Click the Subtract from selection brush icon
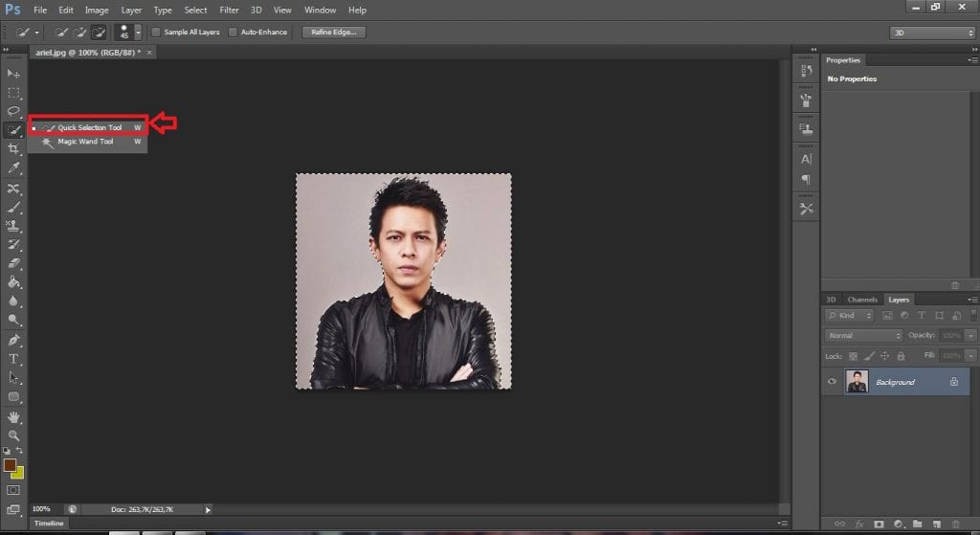 coord(98,33)
